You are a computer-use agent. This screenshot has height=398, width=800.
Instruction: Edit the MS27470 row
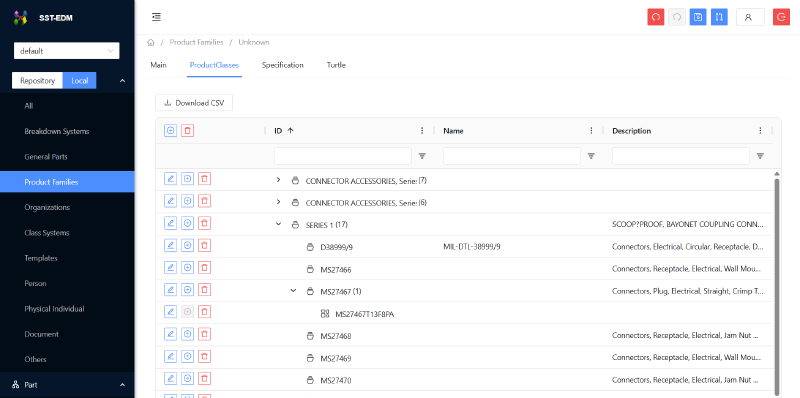point(170,379)
